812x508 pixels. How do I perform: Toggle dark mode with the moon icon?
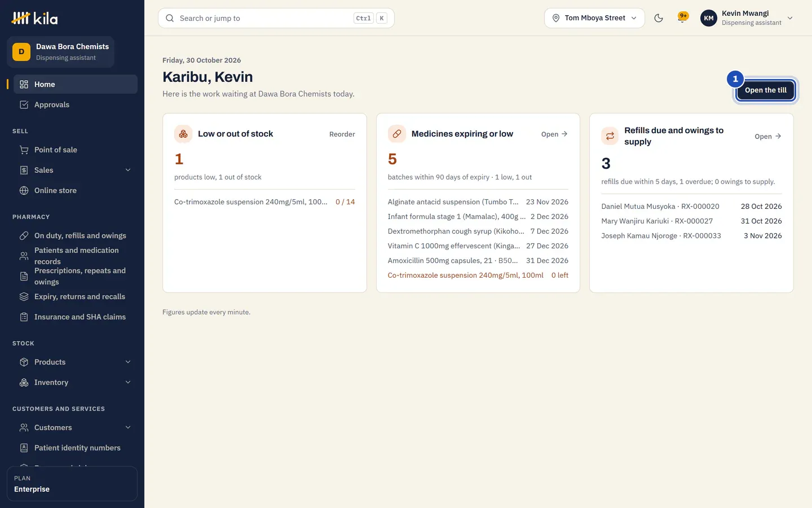pyautogui.click(x=659, y=18)
